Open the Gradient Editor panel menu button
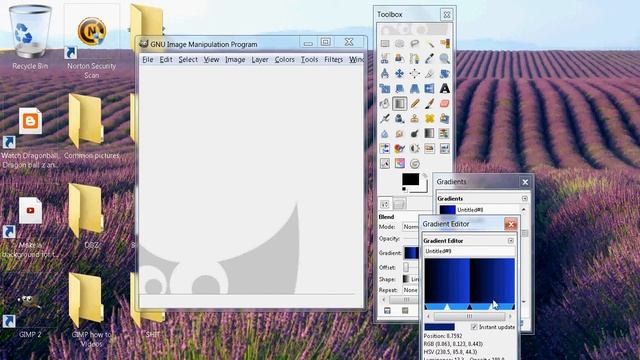This screenshot has width=640, height=360. (511, 241)
